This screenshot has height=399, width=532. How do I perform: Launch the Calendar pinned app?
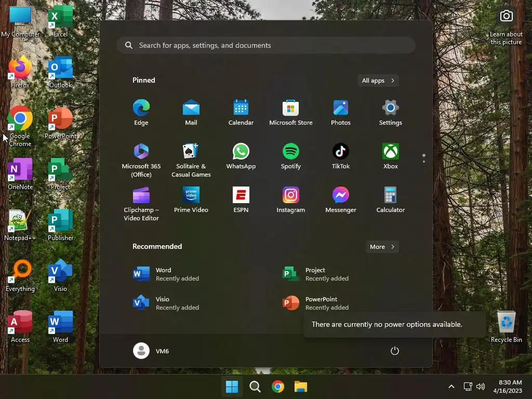click(x=241, y=113)
